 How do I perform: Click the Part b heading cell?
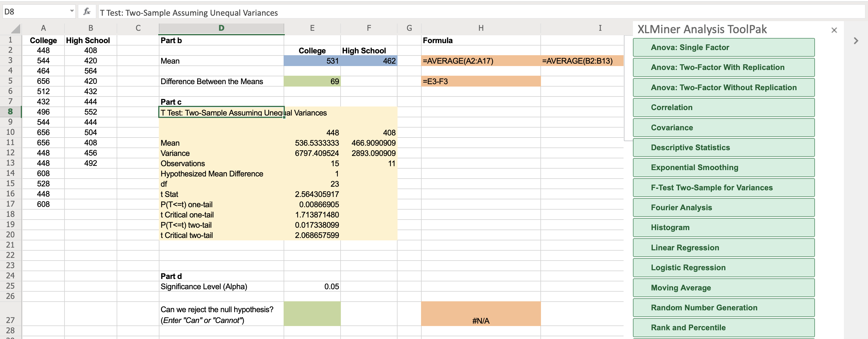[221, 40]
